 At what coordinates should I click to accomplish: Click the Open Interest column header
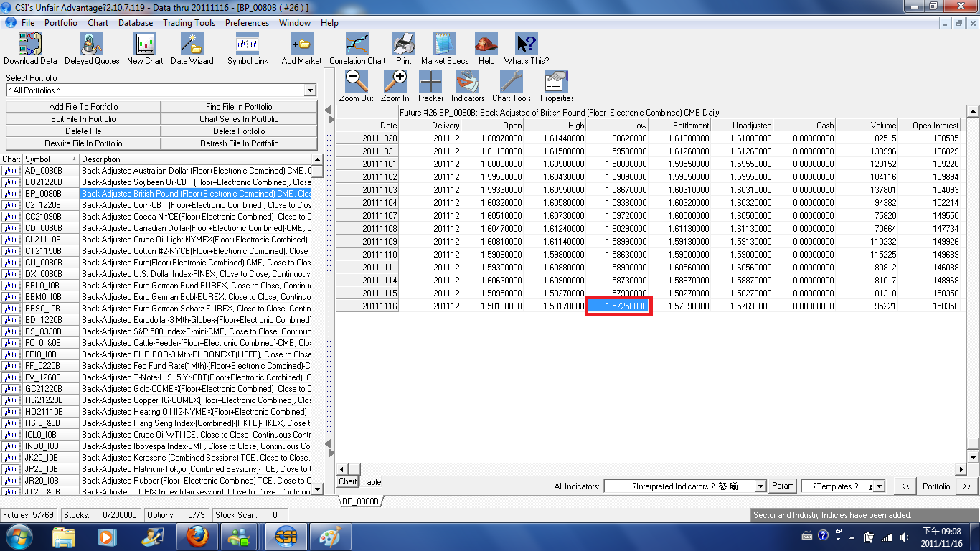(x=929, y=125)
